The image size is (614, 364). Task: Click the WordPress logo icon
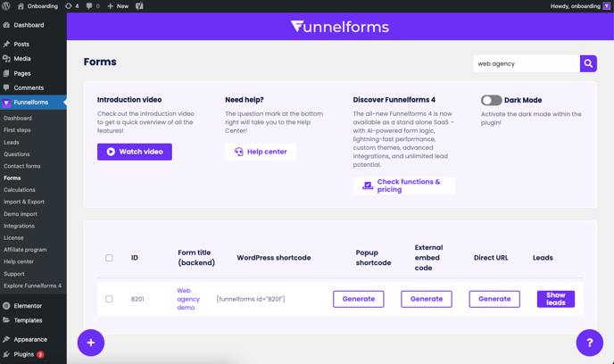click(x=6, y=6)
